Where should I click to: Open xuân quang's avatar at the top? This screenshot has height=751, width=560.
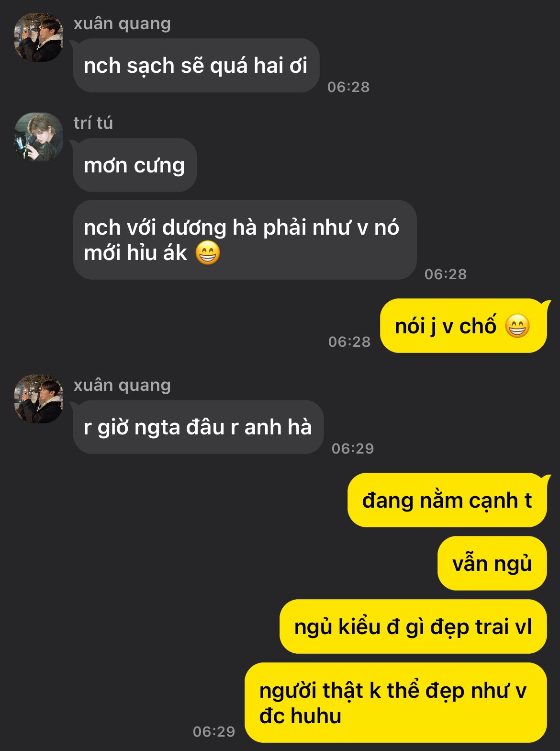point(39,37)
